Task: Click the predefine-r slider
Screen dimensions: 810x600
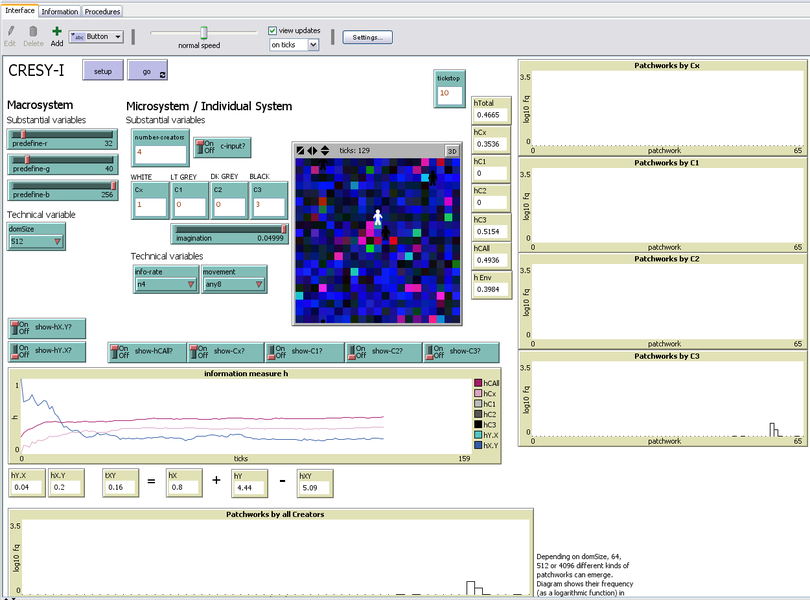Action: [62, 139]
